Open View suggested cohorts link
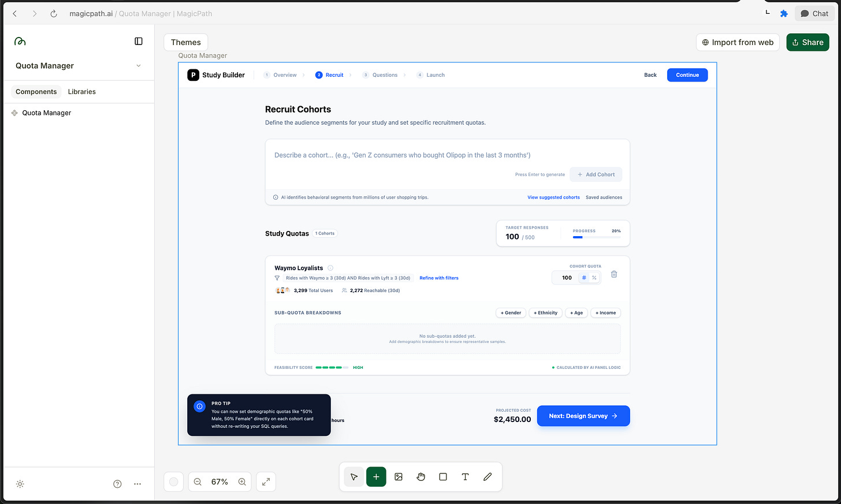 [553, 197]
